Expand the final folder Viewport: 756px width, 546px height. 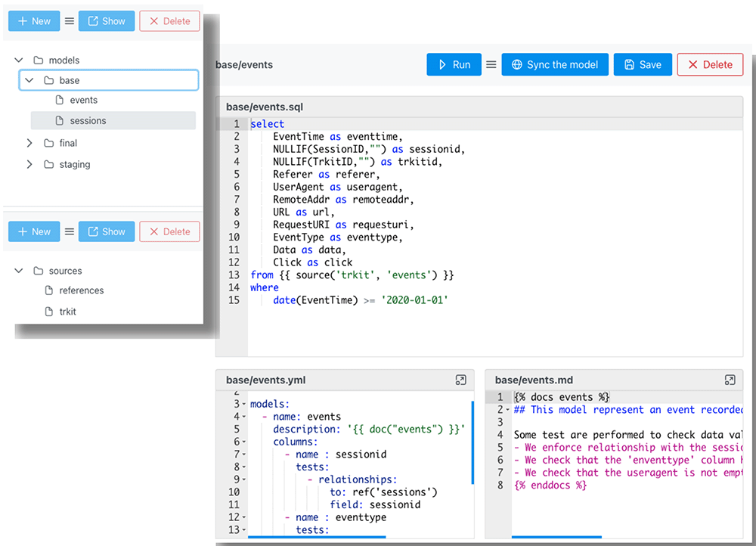[x=29, y=143]
